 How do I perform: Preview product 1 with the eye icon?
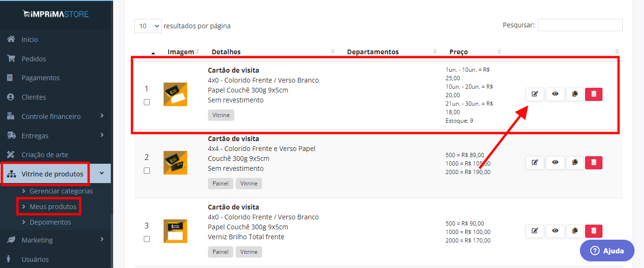(555, 94)
